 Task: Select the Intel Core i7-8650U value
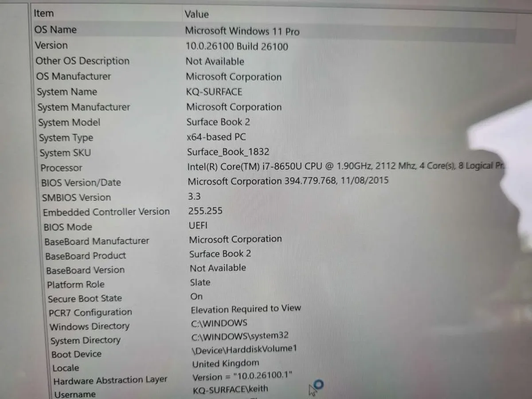click(346, 167)
